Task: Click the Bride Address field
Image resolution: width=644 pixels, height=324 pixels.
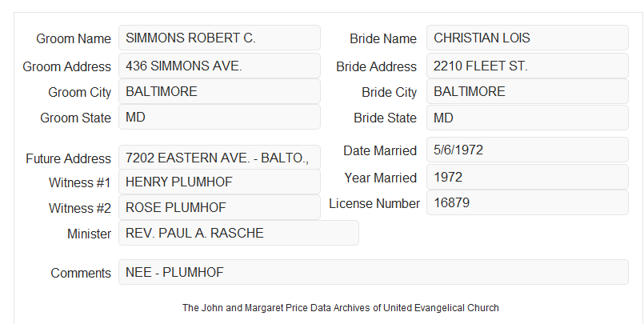Action: coord(527,66)
